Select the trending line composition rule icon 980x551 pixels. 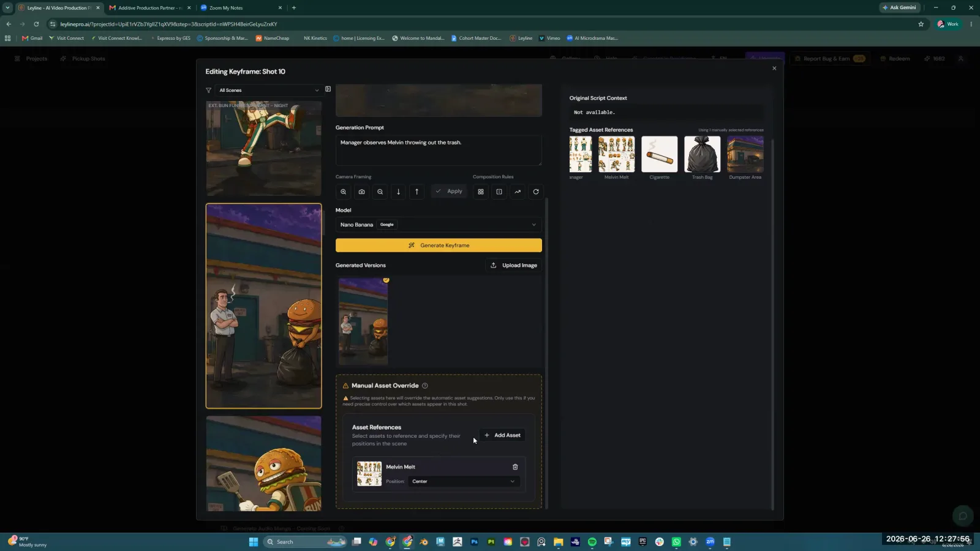point(518,192)
